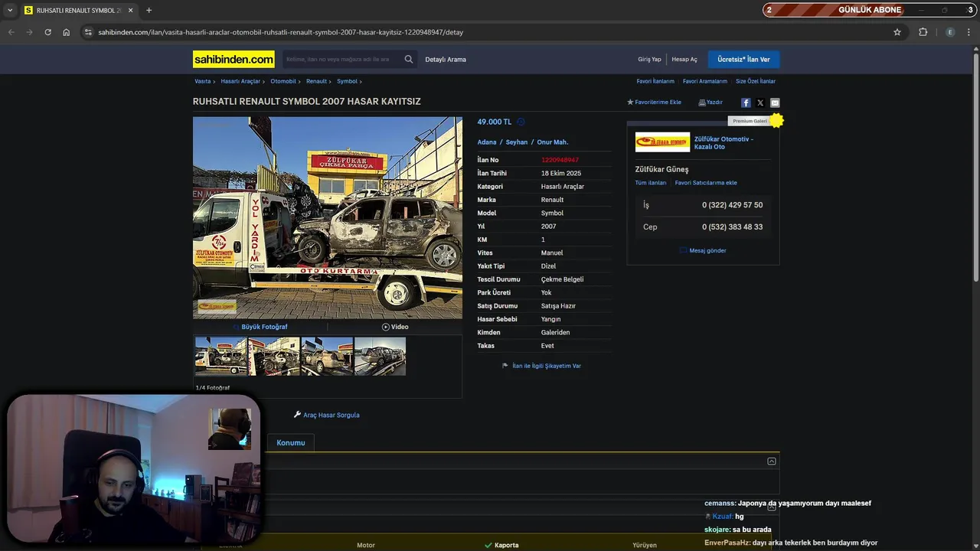Play the listing Video
The image size is (980, 551).
click(x=395, y=327)
